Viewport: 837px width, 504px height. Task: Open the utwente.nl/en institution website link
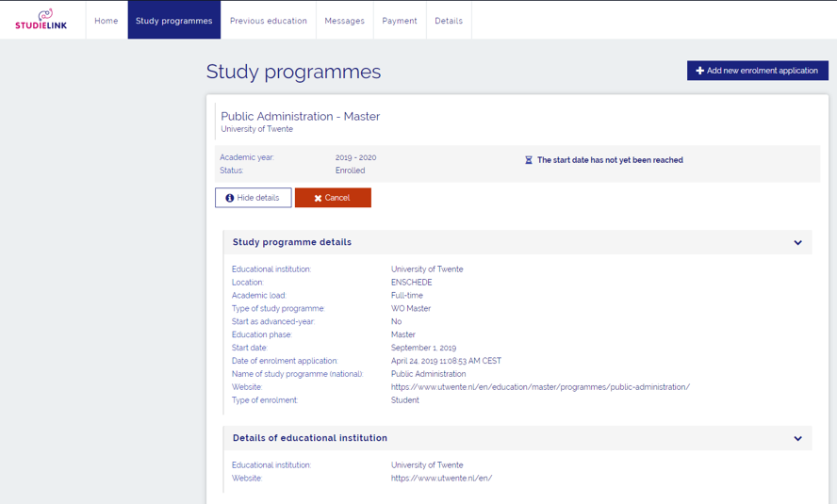(x=441, y=479)
